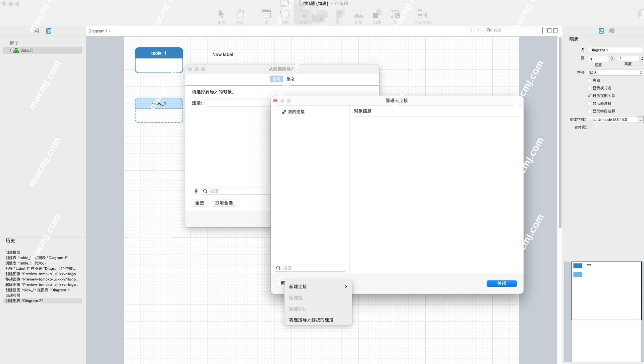This screenshot has width=644, height=364.
Task: Click page 宽度 stepper arrows
Action: 611,58
